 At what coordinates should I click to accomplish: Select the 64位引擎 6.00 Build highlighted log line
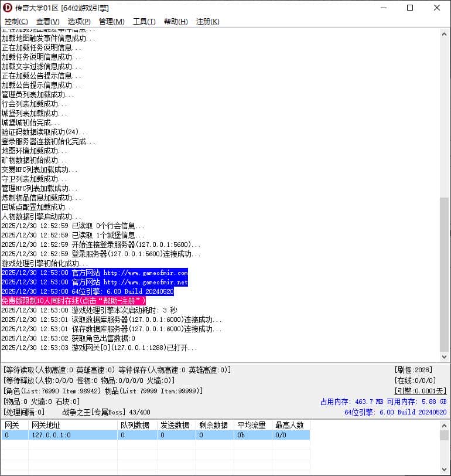tap(88, 291)
